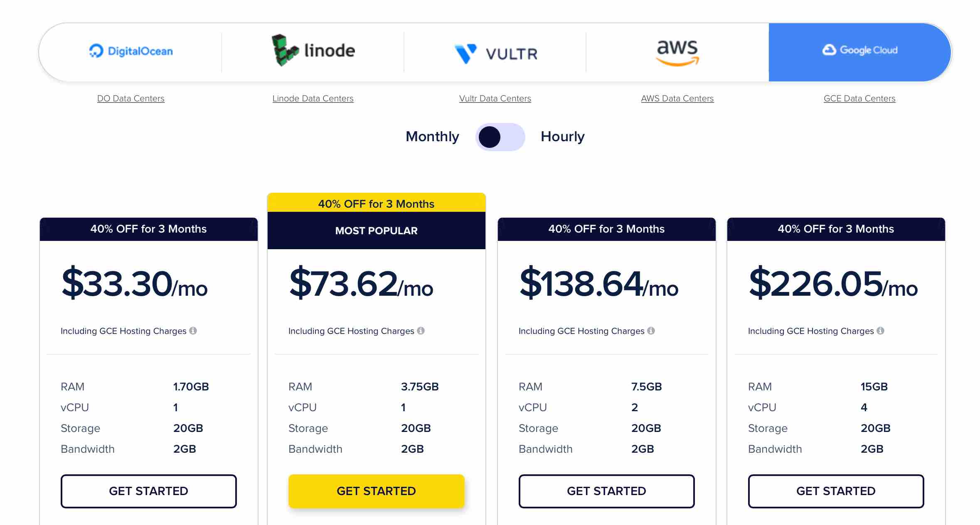Open the Linode Data Centers link
This screenshot has height=525, width=980.
click(x=313, y=98)
